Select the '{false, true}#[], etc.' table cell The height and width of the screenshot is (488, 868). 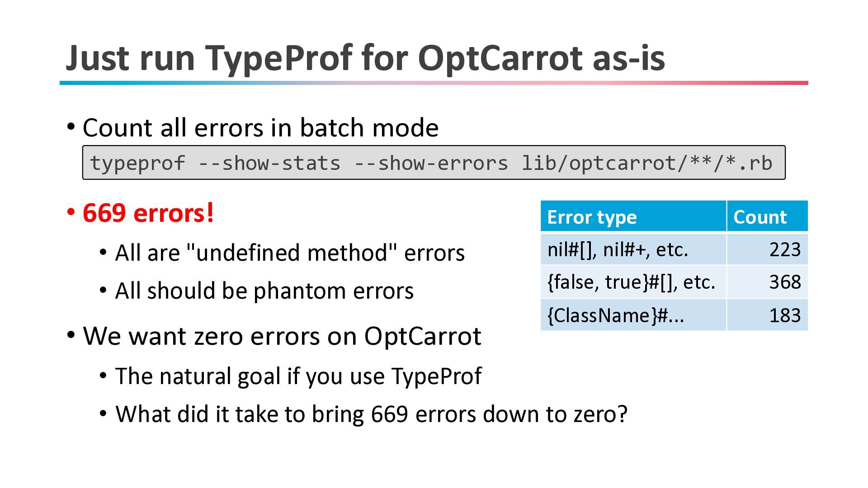tap(633, 282)
